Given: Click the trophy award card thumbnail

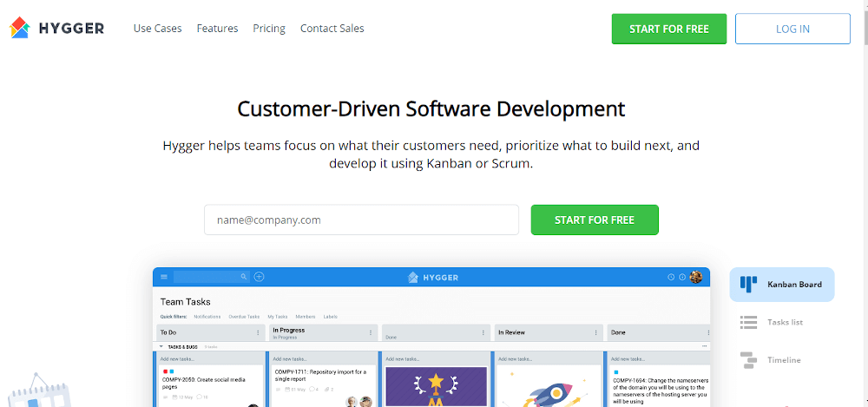Looking at the screenshot, I should [x=437, y=386].
